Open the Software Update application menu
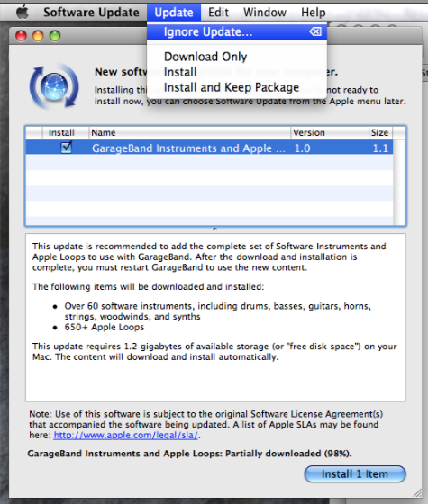 [x=91, y=13]
